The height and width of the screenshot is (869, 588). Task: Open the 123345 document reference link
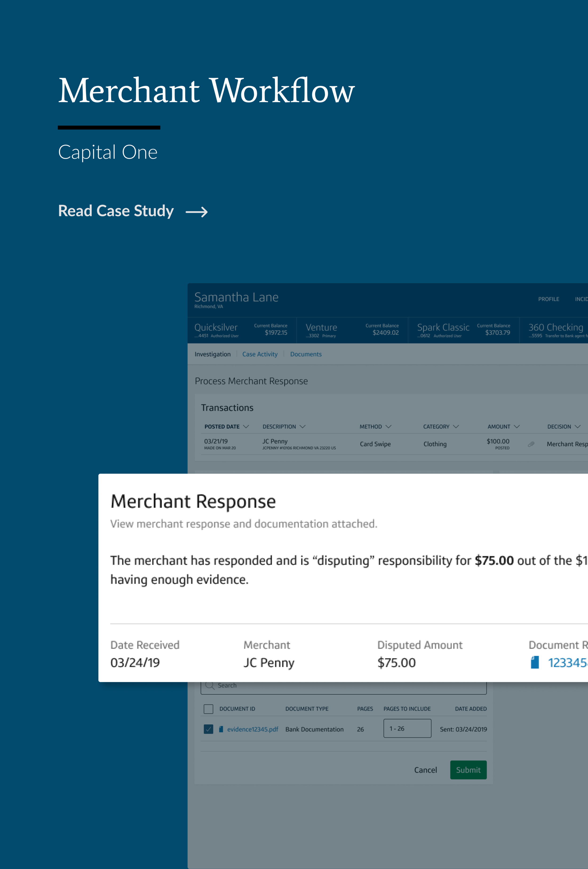568,663
